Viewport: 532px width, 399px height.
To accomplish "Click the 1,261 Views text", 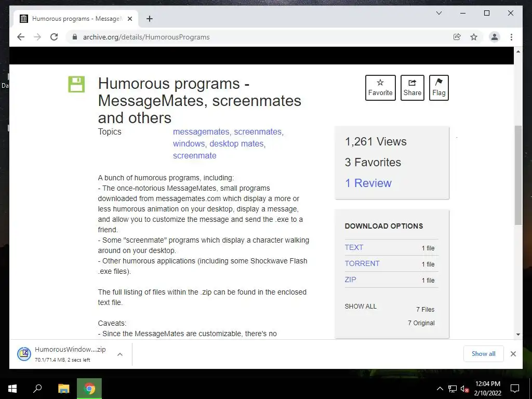I will pos(376,141).
